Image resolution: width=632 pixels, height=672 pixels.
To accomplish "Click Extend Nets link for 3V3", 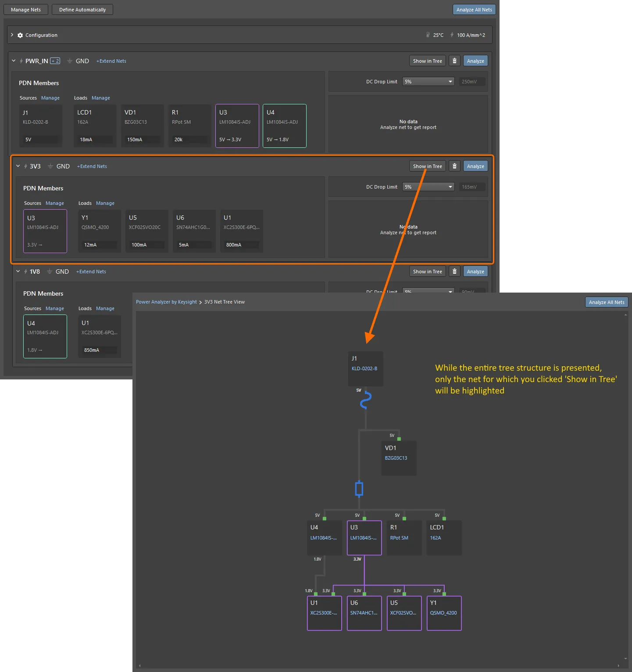I will point(92,166).
